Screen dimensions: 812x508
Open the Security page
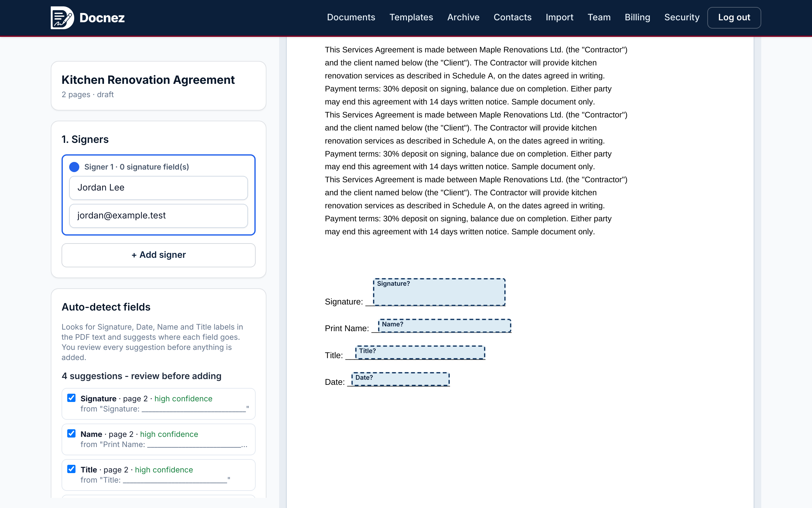point(682,17)
